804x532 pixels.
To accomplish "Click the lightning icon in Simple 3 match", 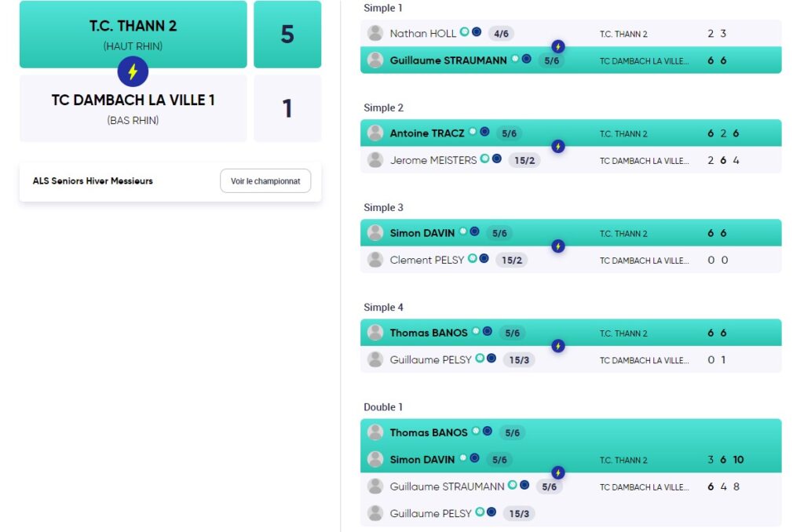I will click(558, 246).
